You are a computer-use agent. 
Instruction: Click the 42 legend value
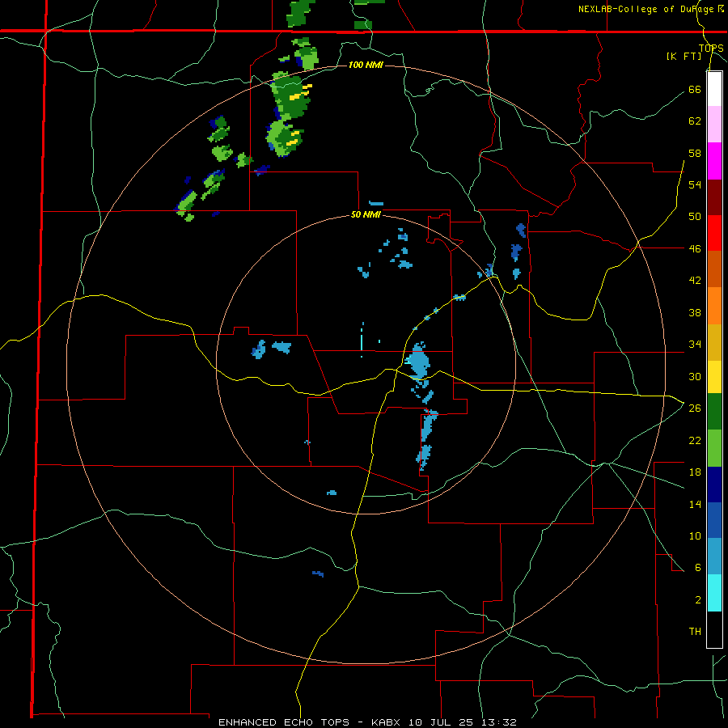click(x=695, y=281)
